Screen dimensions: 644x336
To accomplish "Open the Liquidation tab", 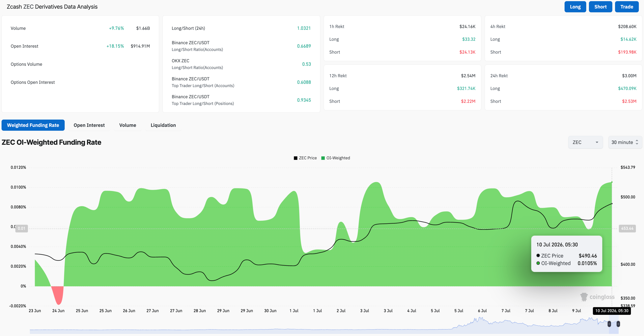I will (163, 125).
